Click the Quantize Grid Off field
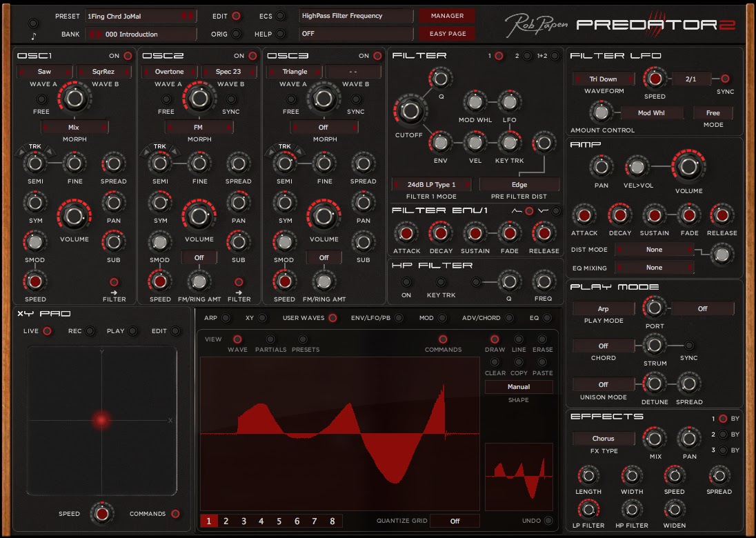The image size is (756, 538). click(455, 521)
